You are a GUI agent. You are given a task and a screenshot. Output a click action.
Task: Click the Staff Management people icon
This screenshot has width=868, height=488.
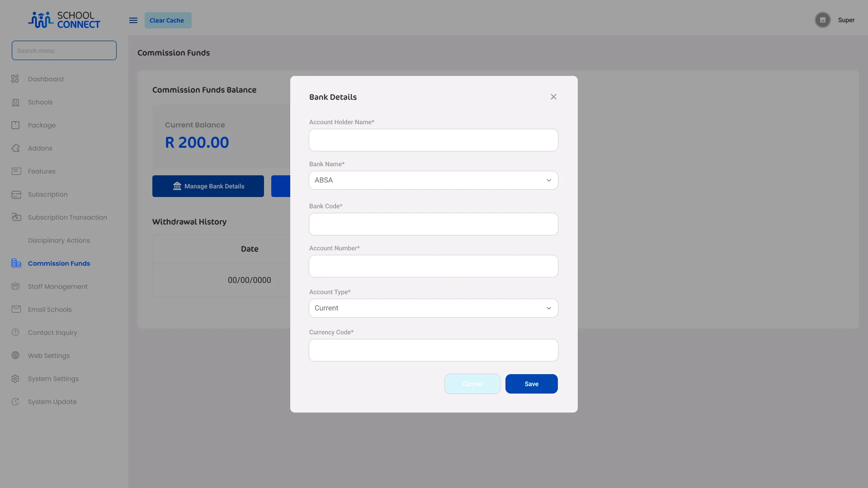point(16,286)
